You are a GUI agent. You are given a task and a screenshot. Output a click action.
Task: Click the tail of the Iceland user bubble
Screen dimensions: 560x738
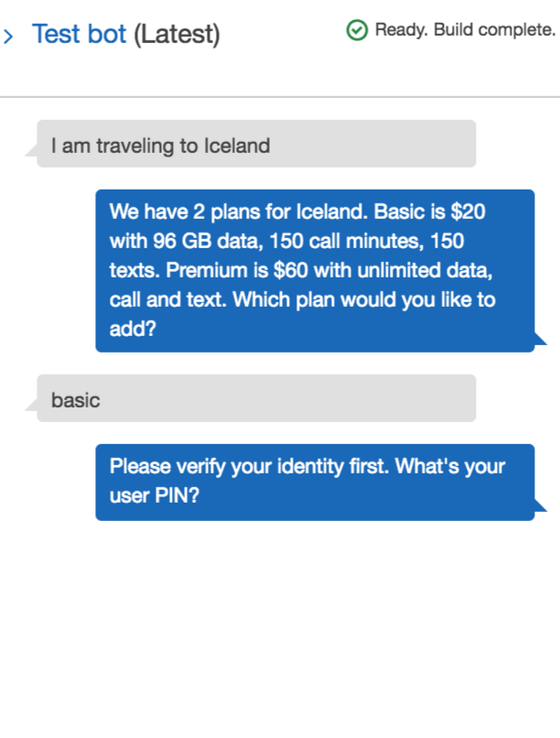tap(31, 150)
